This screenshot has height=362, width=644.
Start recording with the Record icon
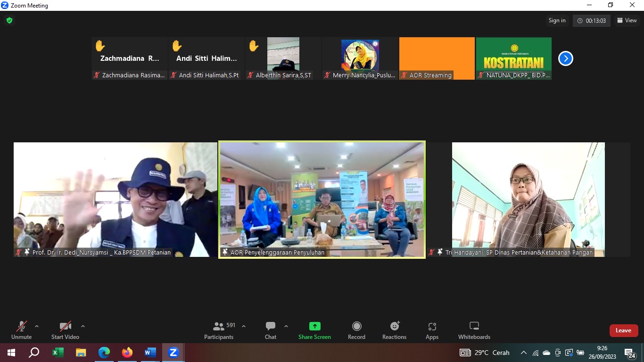(x=356, y=326)
